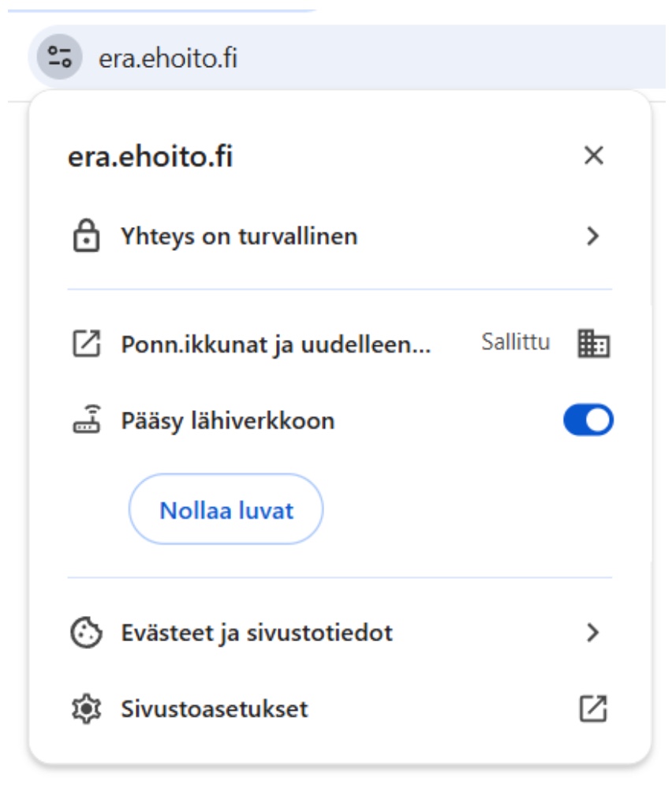This screenshot has height=795, width=672.
Task: Disable the 'Pääsy lähiverkkoon' toggle switch
Action: coord(588,420)
